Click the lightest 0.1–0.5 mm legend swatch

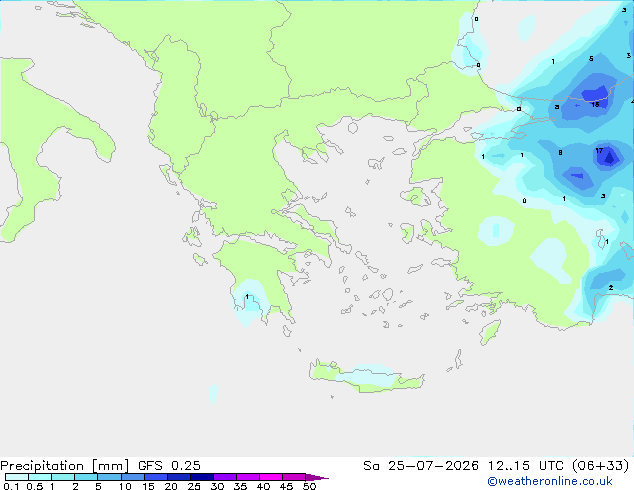[x=17, y=477]
